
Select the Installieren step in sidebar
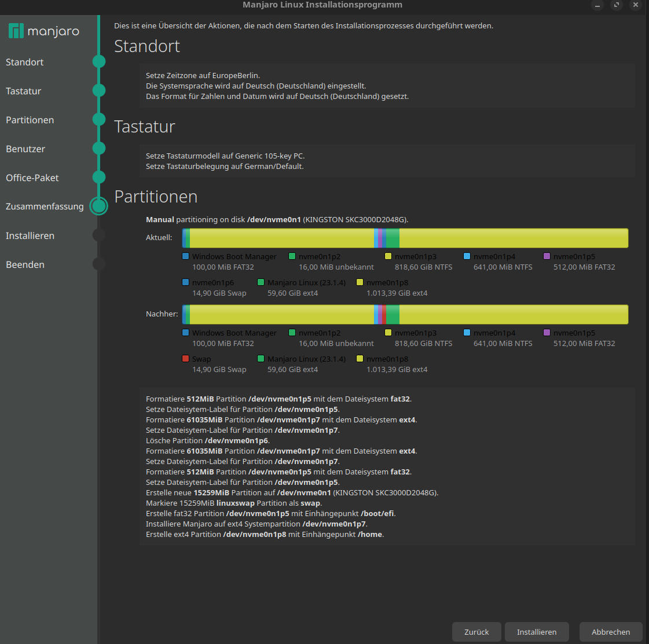coord(30,235)
